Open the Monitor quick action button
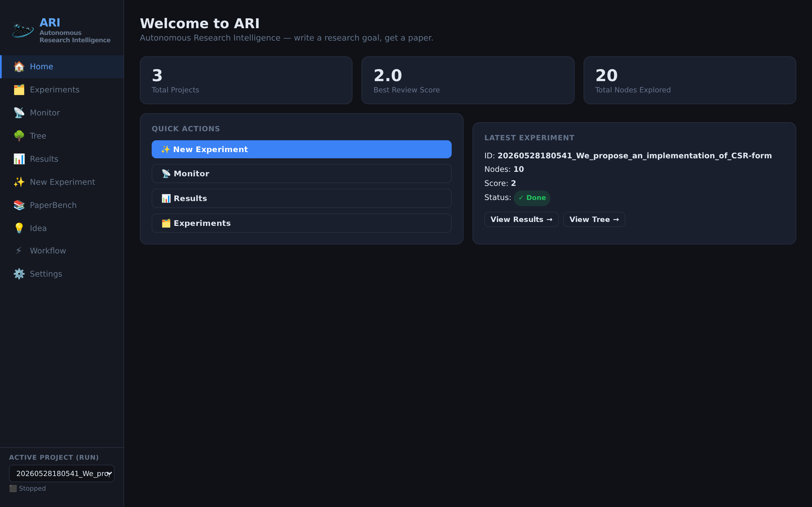Viewport: 812px width, 507px height. pyautogui.click(x=301, y=173)
